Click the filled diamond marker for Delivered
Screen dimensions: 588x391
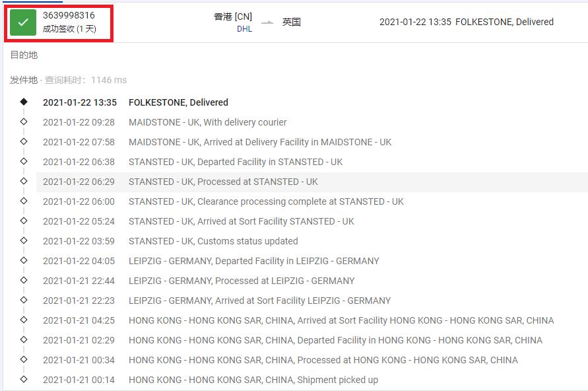click(x=24, y=102)
